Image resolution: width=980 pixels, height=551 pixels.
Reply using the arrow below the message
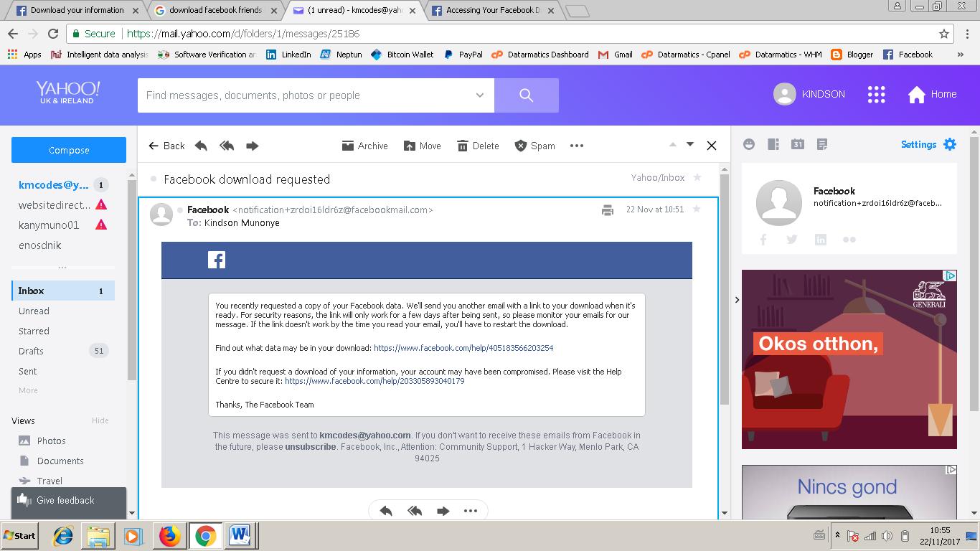386,511
